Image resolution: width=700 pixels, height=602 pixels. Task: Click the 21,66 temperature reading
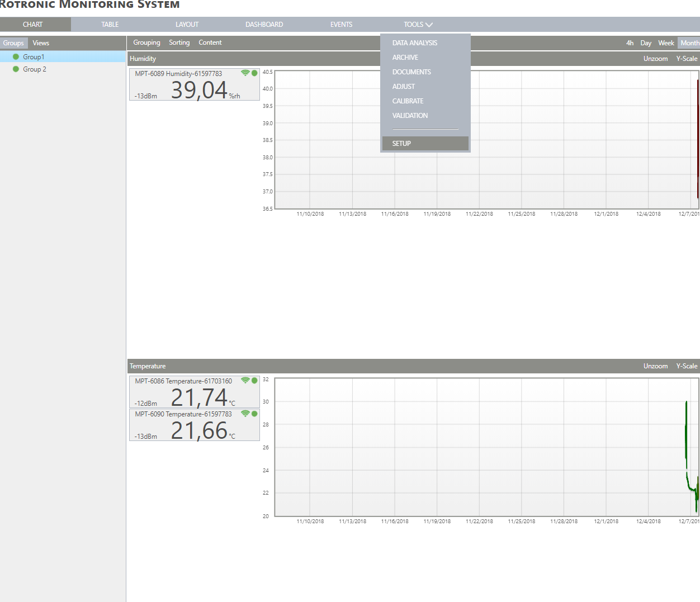pyautogui.click(x=199, y=430)
